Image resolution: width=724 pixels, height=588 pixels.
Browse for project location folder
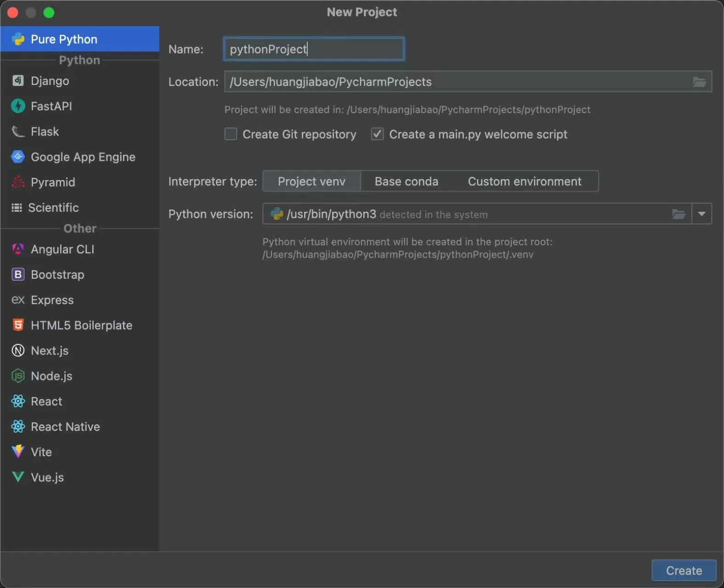(699, 82)
